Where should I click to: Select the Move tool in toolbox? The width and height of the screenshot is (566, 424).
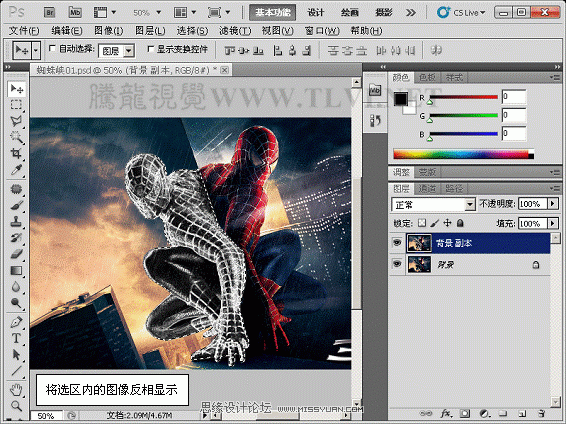tap(16, 89)
